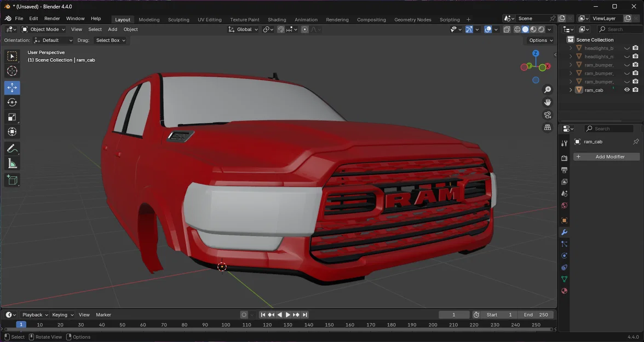Open the shading options dropdown arrow
Viewport: 644px width, 342px height.
coord(550,30)
